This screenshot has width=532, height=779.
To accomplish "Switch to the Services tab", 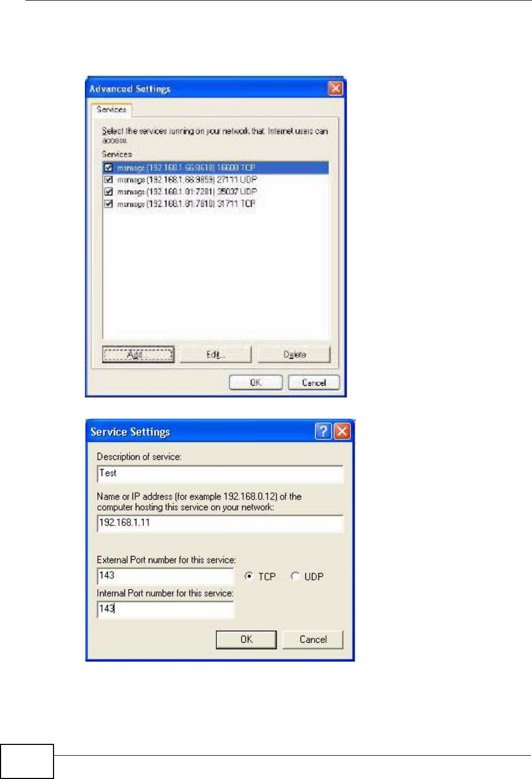I will [111, 109].
